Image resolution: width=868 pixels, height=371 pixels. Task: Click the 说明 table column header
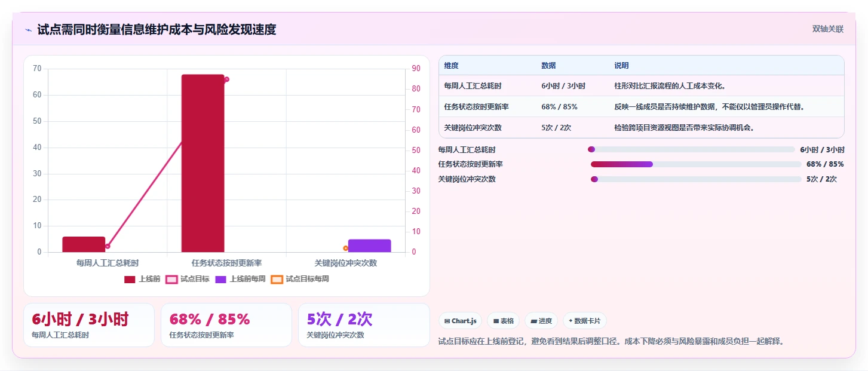(621, 66)
